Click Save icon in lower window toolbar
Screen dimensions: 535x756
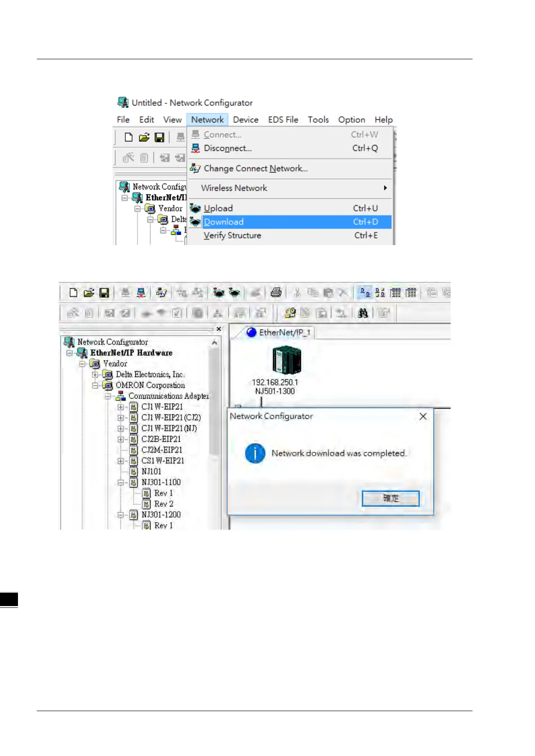[104, 293]
